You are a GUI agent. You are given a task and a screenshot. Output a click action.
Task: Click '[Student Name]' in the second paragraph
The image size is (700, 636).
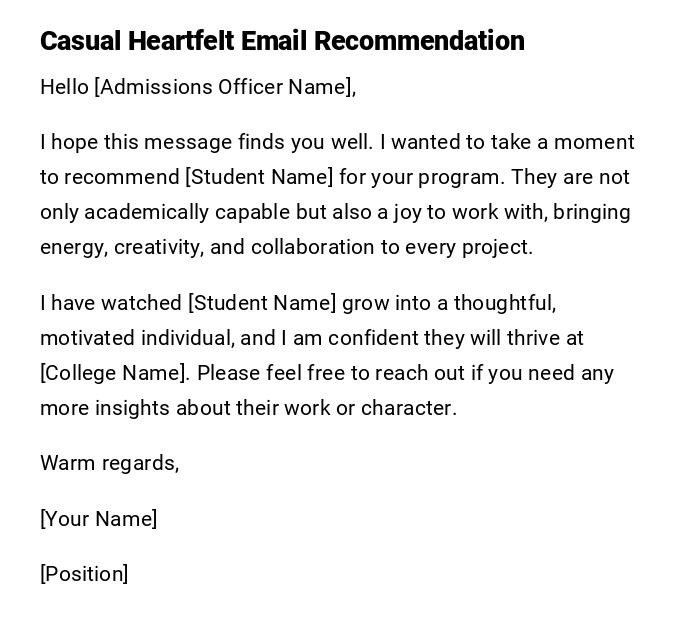262,303
